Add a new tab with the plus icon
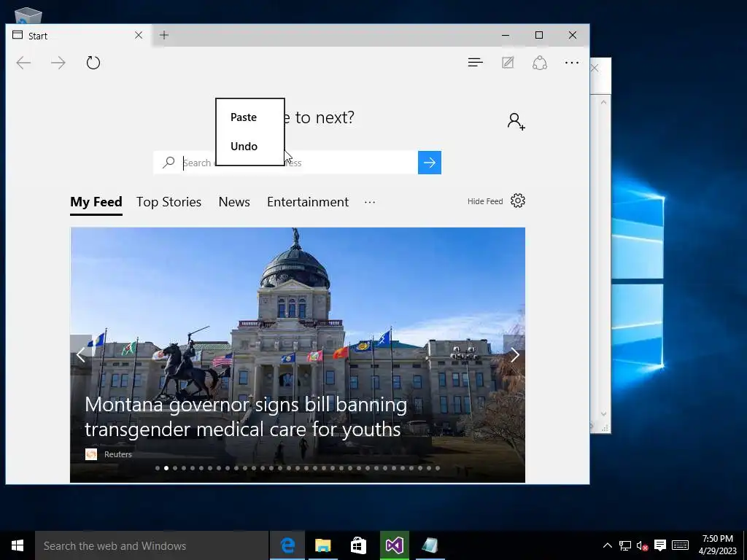 click(x=164, y=35)
